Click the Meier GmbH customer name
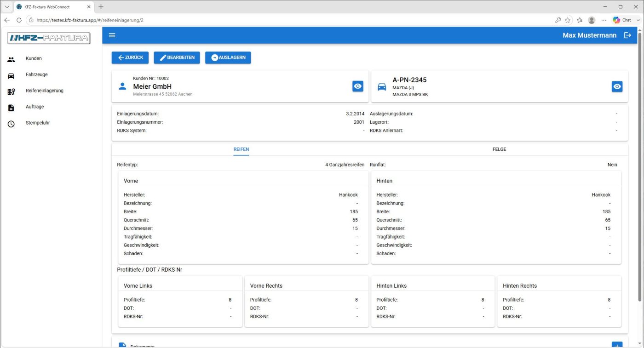 coord(152,86)
